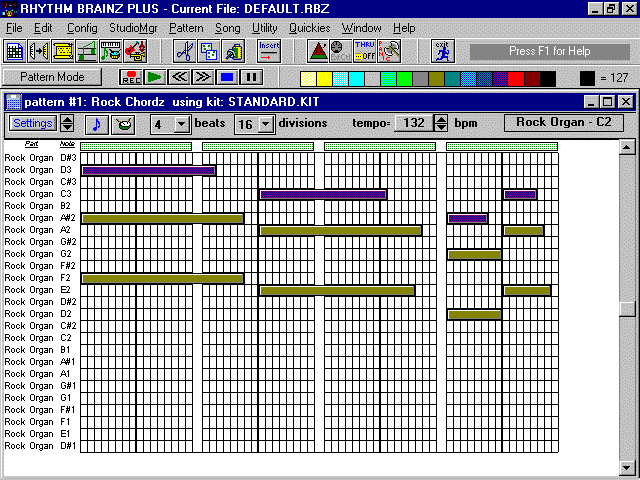This screenshot has width=640, height=480.
Task: Click the blue music note icon
Action: coord(97,124)
